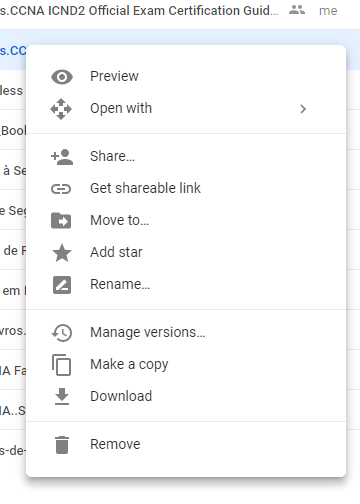Click the download arrow icon
The image size is (360, 504).
62,396
